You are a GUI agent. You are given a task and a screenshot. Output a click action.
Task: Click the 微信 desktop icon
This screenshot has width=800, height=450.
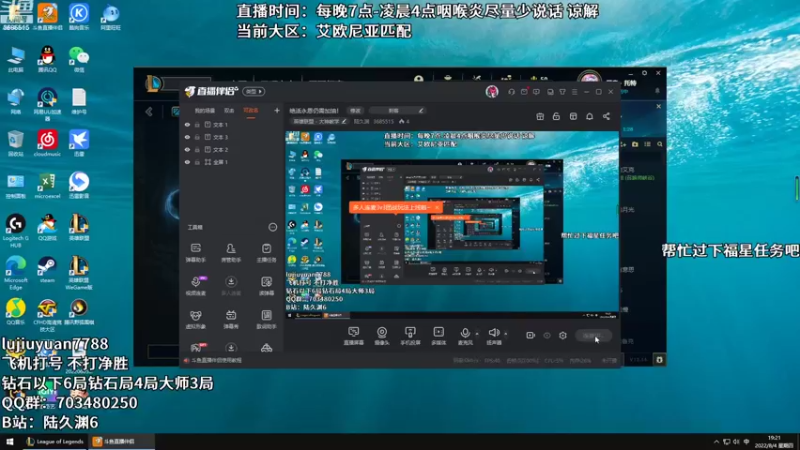79,59
